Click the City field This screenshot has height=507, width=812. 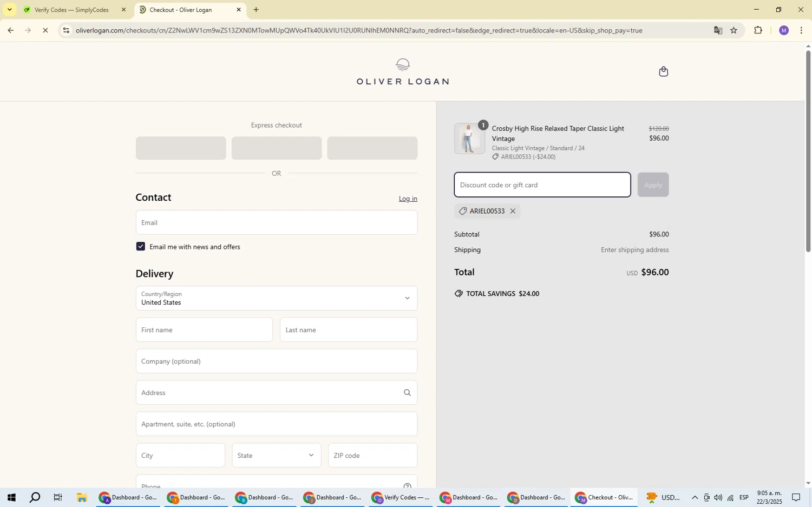180,456
